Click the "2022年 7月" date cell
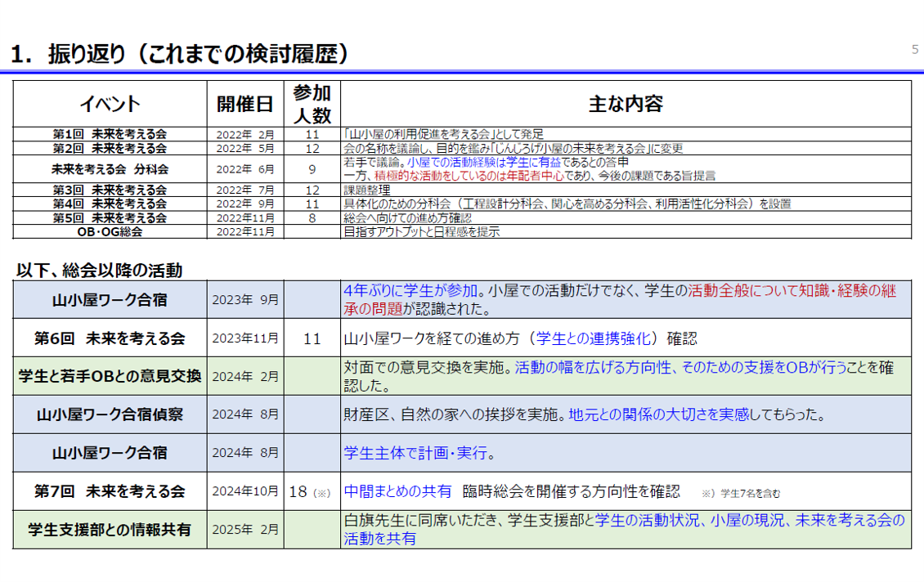 coord(245,190)
